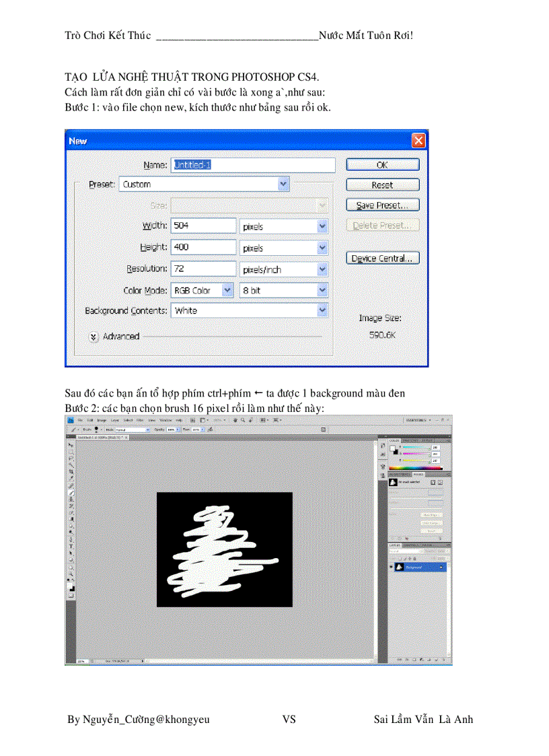
Task: Click the Device Central button
Action: click(x=382, y=257)
